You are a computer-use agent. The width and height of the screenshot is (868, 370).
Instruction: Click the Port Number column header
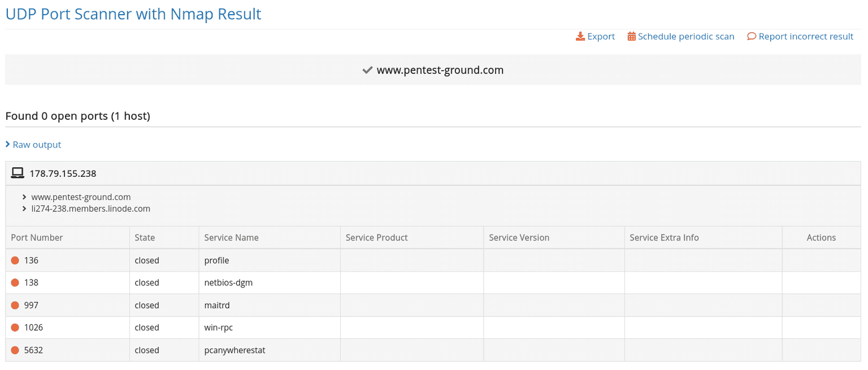pos(36,237)
